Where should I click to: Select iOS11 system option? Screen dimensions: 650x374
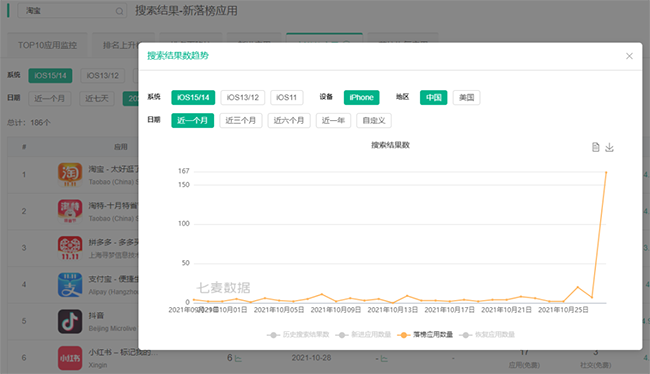point(286,97)
